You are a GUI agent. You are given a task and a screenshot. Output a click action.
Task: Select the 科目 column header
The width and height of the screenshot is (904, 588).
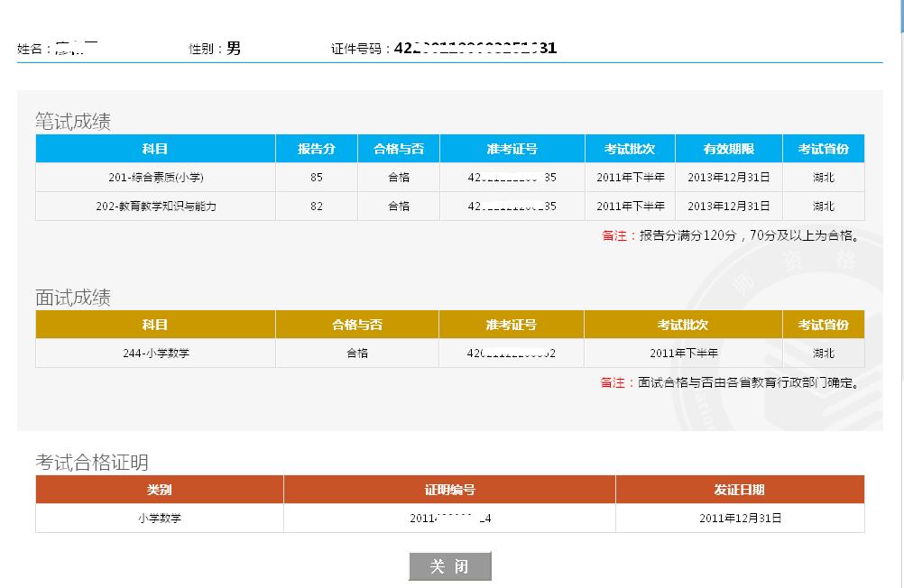click(x=153, y=148)
